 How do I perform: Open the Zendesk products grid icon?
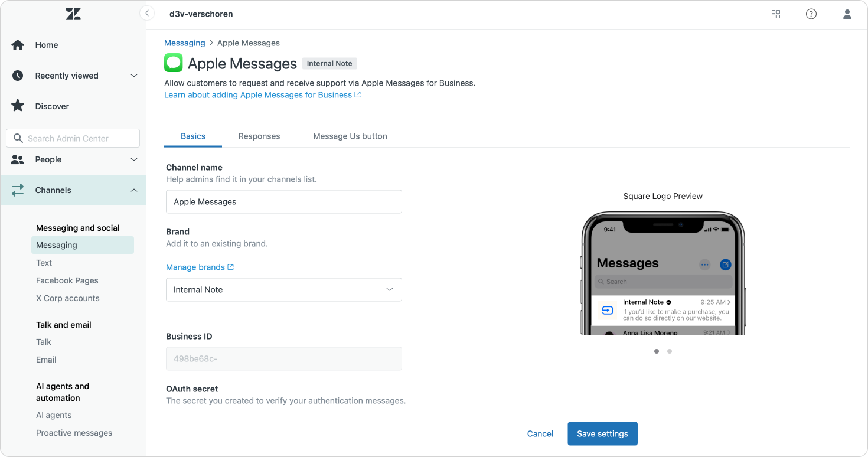(x=776, y=14)
